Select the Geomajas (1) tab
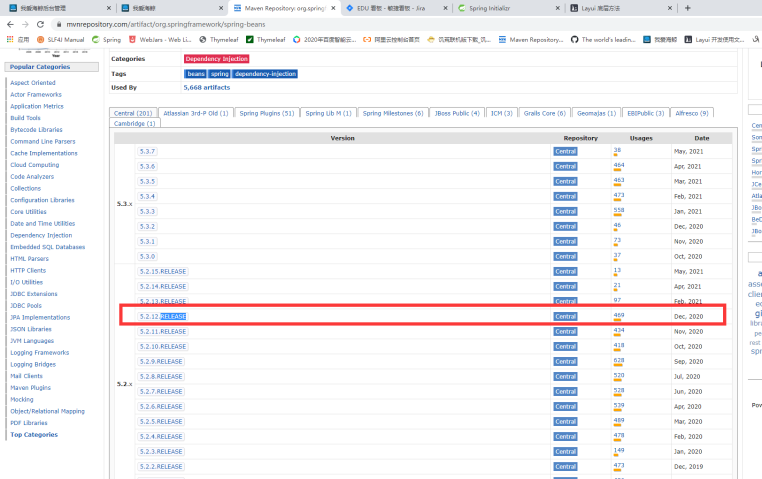The height and width of the screenshot is (479, 762). (x=596, y=113)
